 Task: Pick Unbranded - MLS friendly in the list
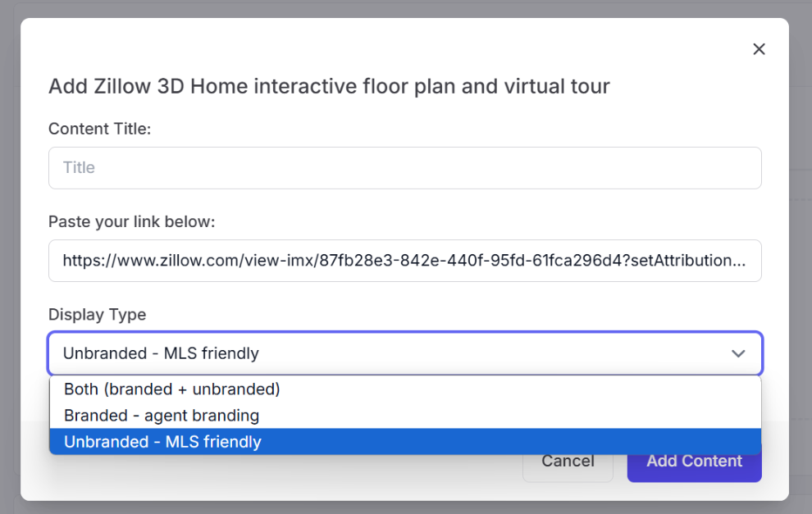coord(405,442)
